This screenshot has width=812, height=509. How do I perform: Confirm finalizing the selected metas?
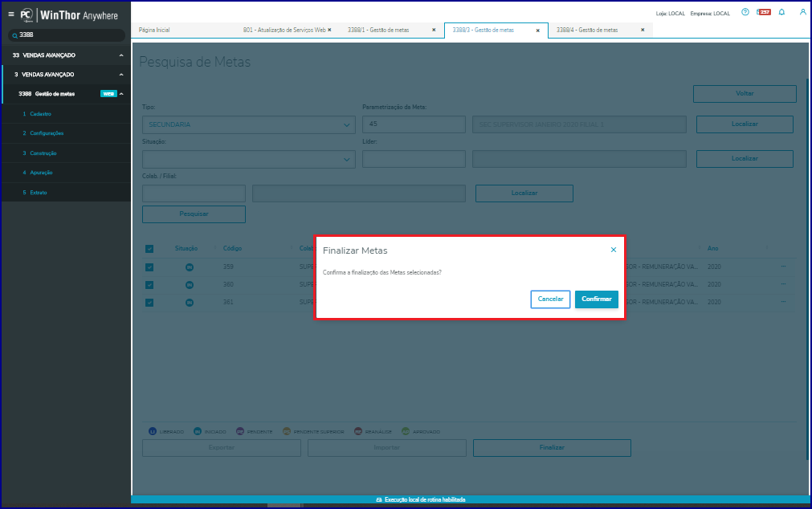point(597,299)
